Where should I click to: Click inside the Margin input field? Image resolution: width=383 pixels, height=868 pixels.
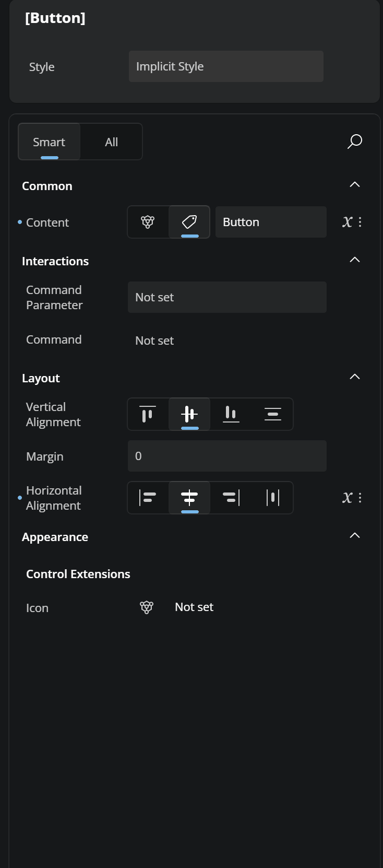click(x=227, y=455)
